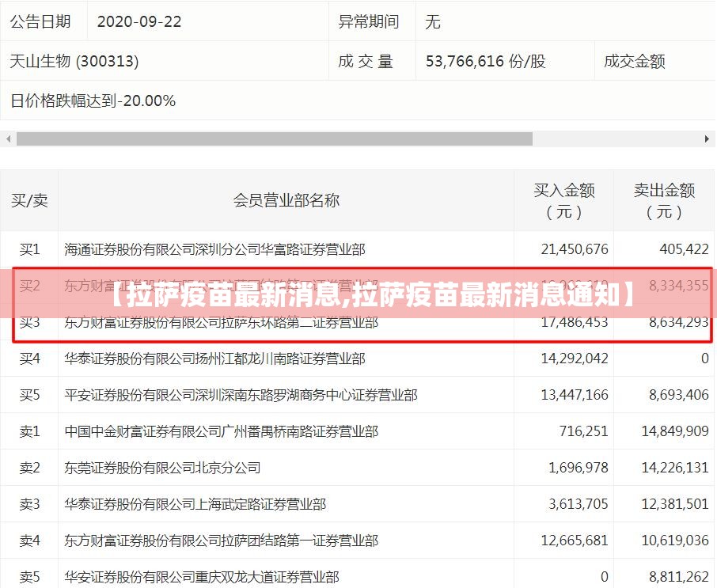Click buy amount 3,613,705
The height and width of the screenshot is (588, 717).
click(x=579, y=504)
